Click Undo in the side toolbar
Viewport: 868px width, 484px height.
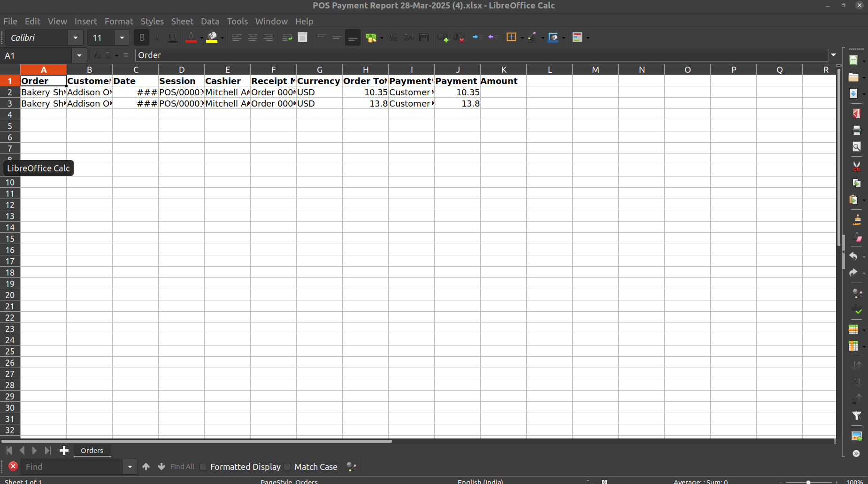[853, 256]
